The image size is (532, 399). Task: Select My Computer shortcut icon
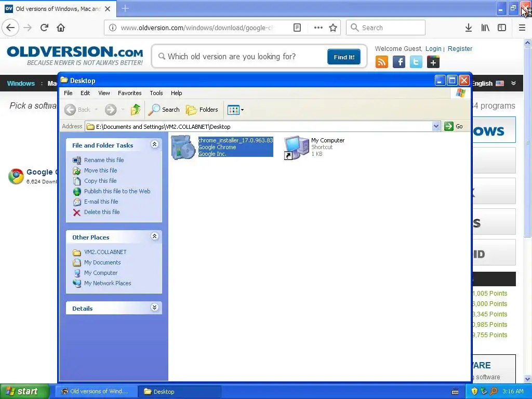[296, 147]
